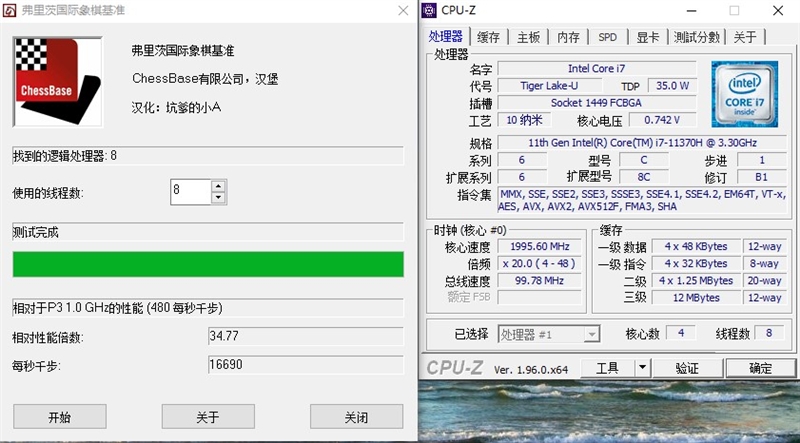Click the Fritz Chess Benchmark title icon
Screen dimensions: 800x443
pyautogui.click(x=9, y=10)
